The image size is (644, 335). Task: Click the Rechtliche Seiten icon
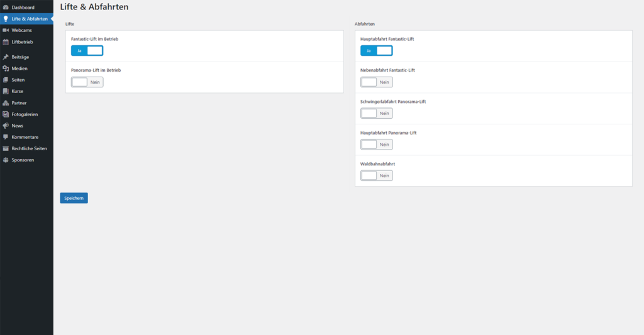(x=6, y=148)
